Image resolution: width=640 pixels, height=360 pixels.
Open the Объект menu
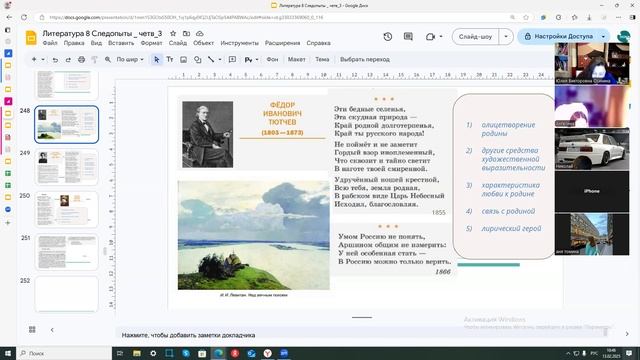click(x=203, y=43)
